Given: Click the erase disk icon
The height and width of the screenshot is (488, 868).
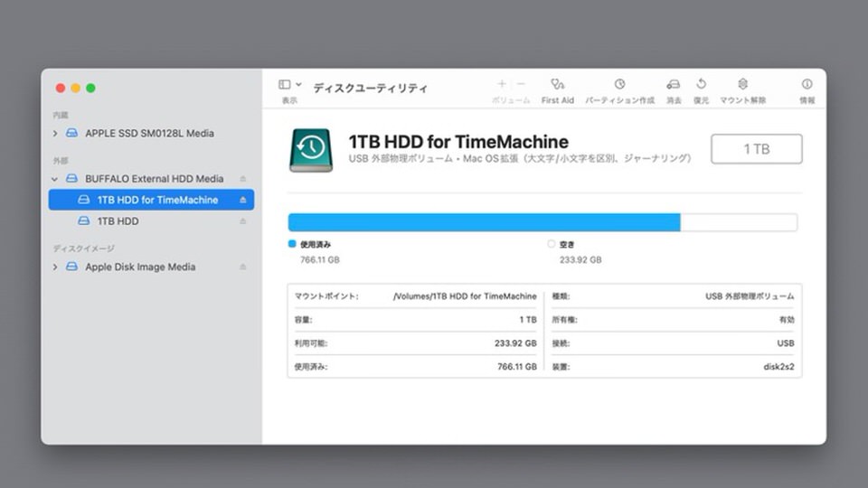Looking at the screenshot, I should pyautogui.click(x=673, y=84).
